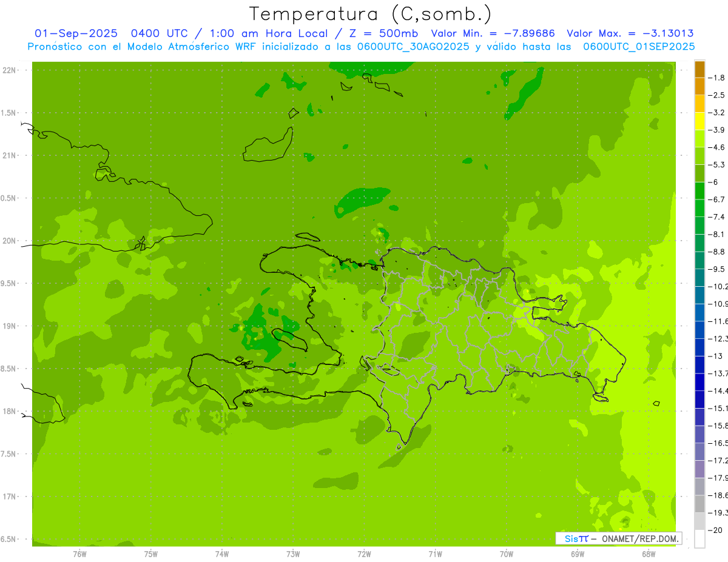
Task: Click the '22N' latitude axis label
Action: click(x=10, y=70)
